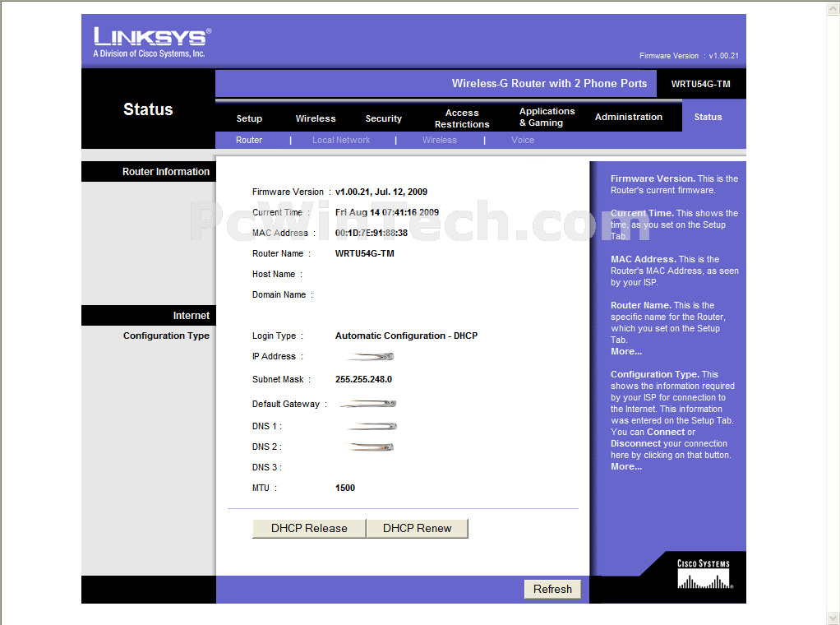Viewport: 840px width, 625px height.
Task: Click the firmware value v1.00.21, Jul. 12, 2009
Action: click(x=381, y=192)
